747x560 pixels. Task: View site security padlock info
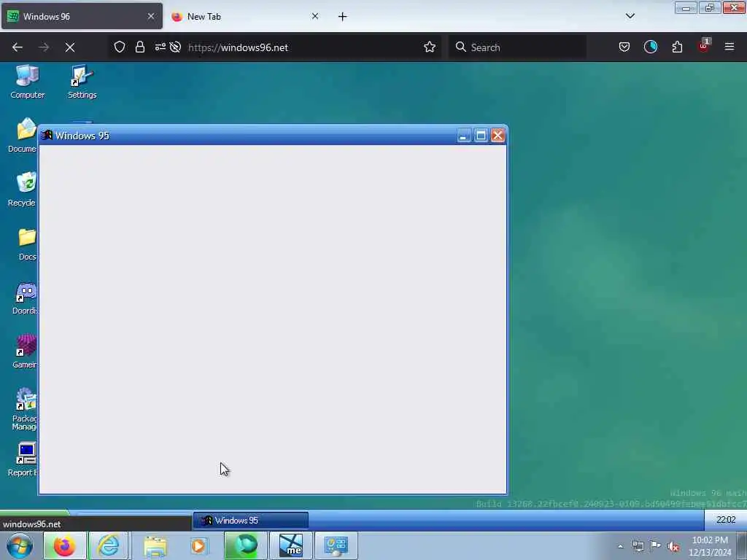click(139, 47)
